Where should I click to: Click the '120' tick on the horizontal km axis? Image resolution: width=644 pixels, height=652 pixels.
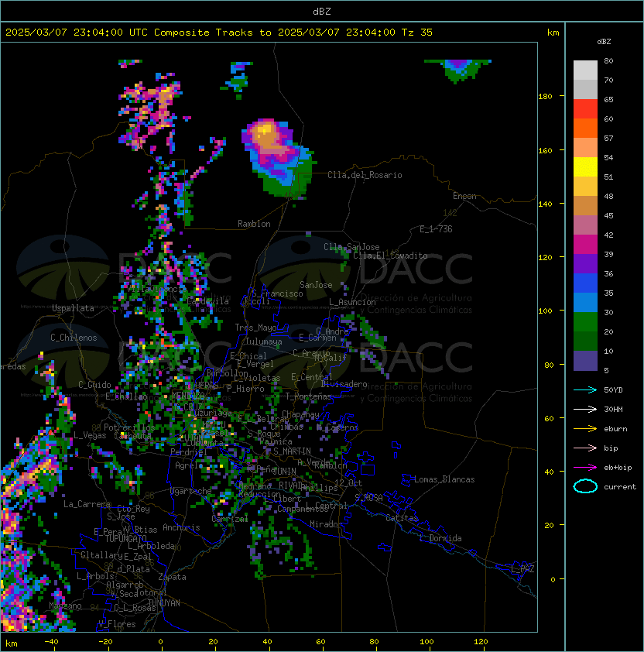coord(481,642)
